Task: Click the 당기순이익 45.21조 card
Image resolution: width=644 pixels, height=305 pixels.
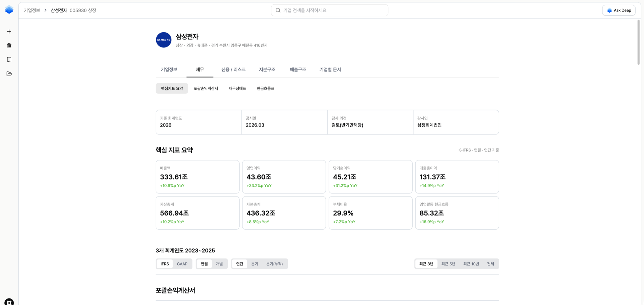Action: (x=370, y=177)
